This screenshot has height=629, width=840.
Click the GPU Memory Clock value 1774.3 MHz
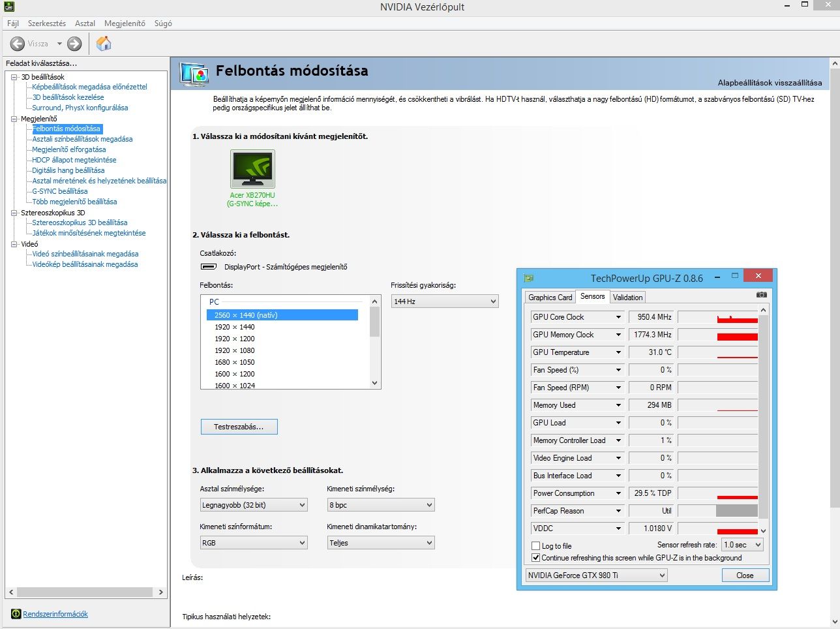(x=652, y=335)
